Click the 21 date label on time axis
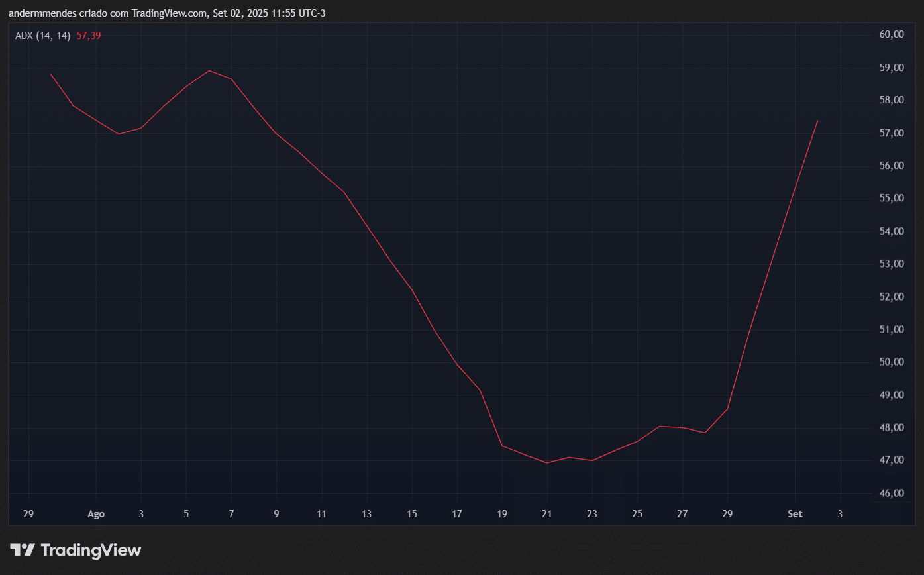 547,513
